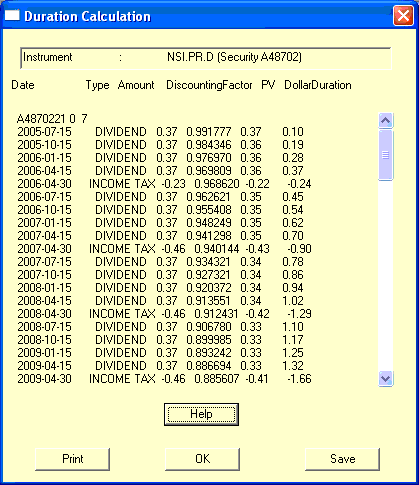Confirm with the OK button
Image resolution: width=419 pixels, height=485 pixels.
[202, 459]
